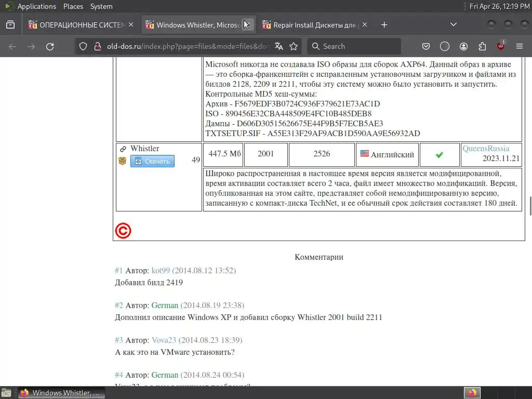
Task: Open Firefox application menu
Action: (x=520, y=46)
